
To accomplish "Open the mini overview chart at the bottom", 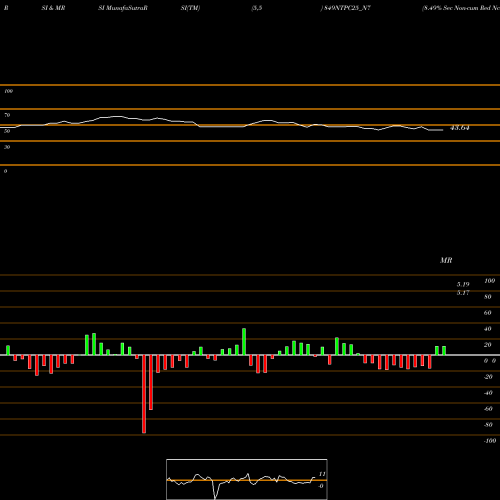I will point(247,479).
